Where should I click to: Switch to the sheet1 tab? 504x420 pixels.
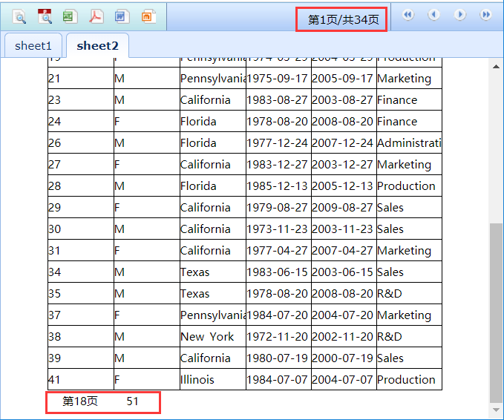[33, 45]
